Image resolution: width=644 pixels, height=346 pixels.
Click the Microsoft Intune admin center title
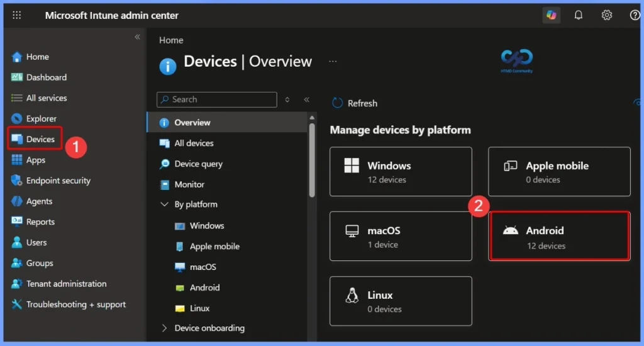pos(112,15)
